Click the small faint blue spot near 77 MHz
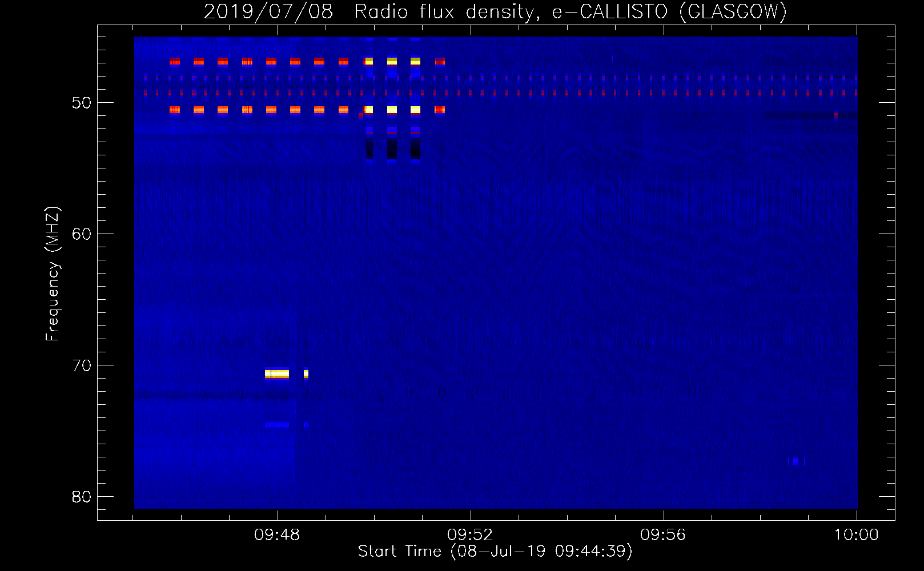The width and height of the screenshot is (924, 571). tap(796, 461)
